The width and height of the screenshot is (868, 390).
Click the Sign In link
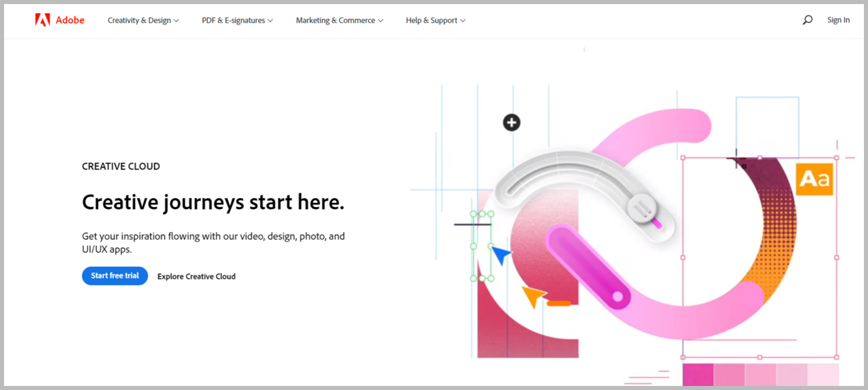[x=839, y=20]
